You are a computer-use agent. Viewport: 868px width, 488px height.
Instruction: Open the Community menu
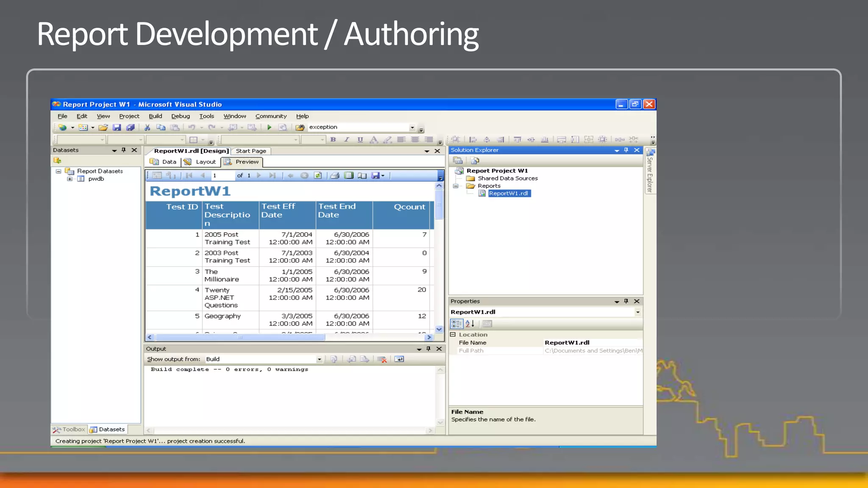(x=271, y=116)
